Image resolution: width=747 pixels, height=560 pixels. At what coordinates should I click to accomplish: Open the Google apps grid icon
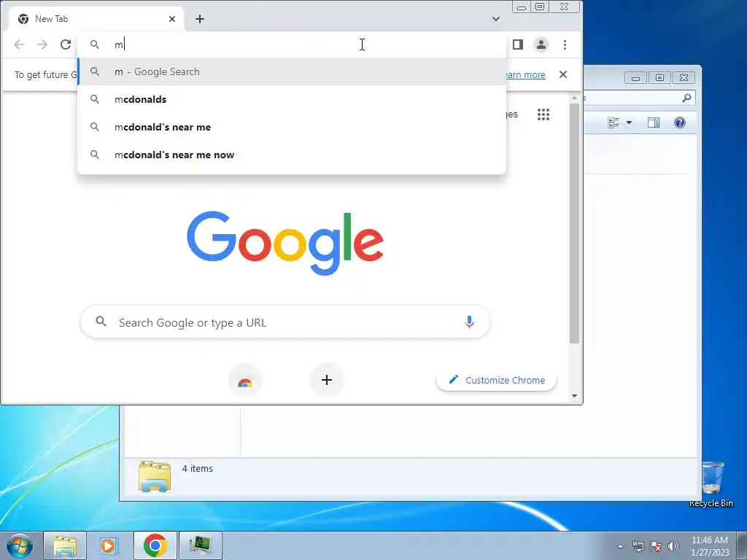click(x=543, y=114)
